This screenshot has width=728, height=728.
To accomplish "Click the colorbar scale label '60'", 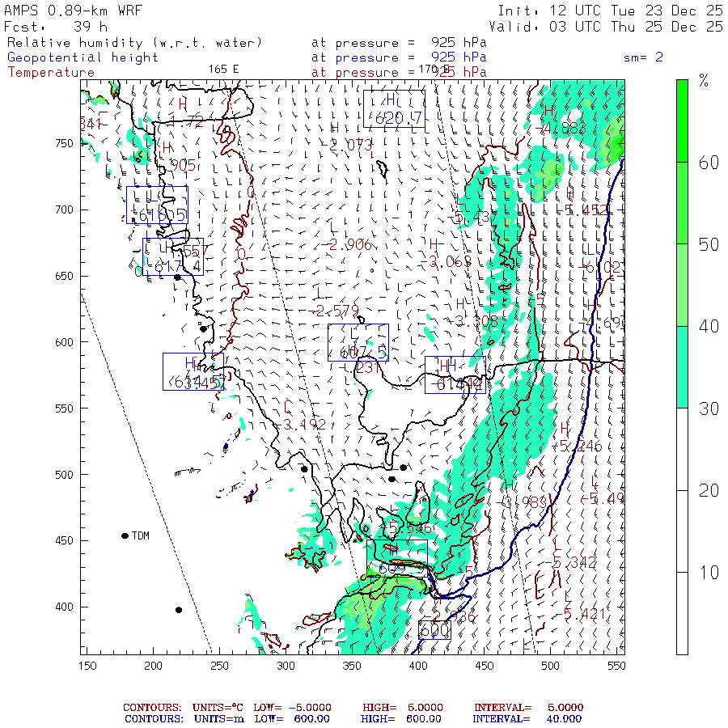I will [709, 163].
